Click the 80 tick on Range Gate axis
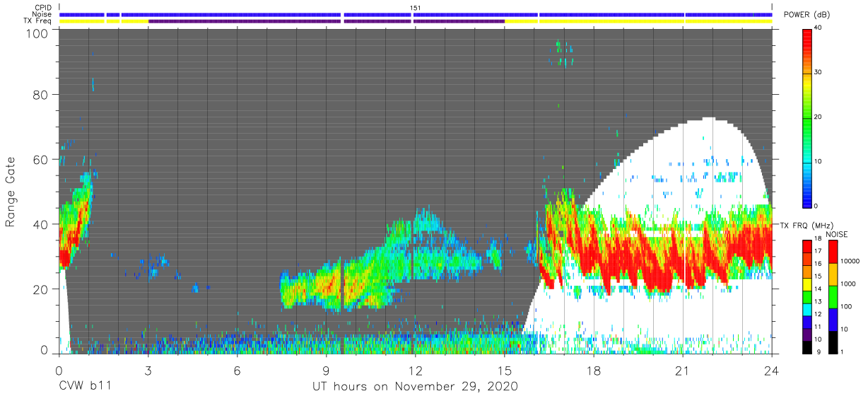This screenshot has width=868, height=401. (40, 94)
